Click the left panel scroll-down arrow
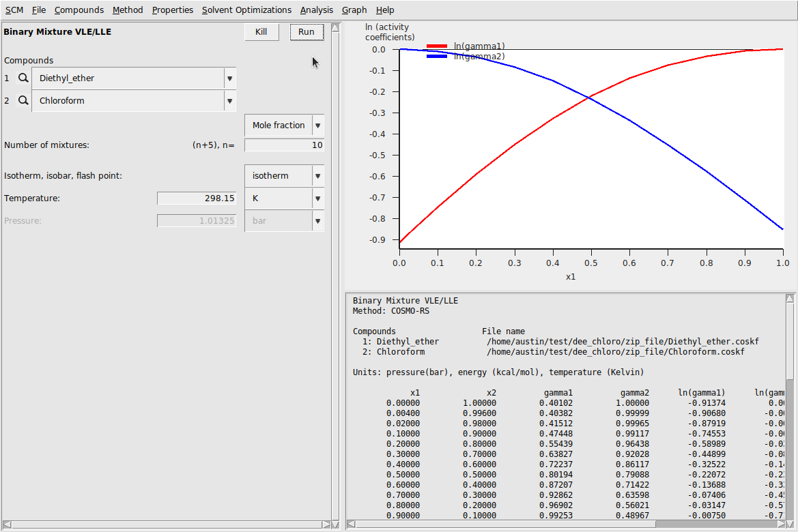 tap(335, 524)
